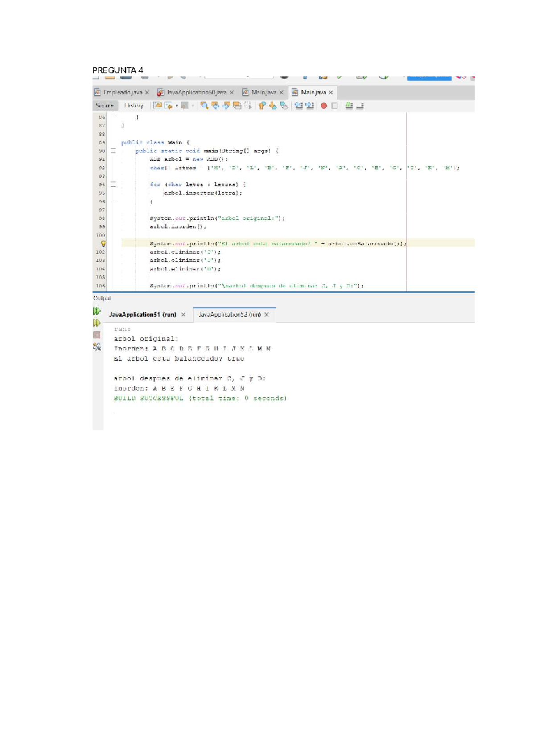The width and height of the screenshot is (535, 756).
Task: Close the Empleado.java tab
Action: pyautogui.click(x=147, y=93)
